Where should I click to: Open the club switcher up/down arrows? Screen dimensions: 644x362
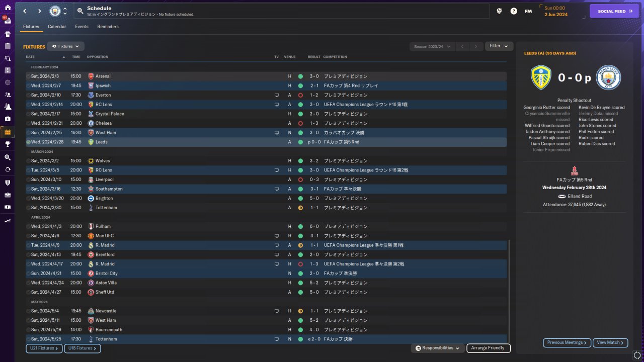click(x=65, y=11)
